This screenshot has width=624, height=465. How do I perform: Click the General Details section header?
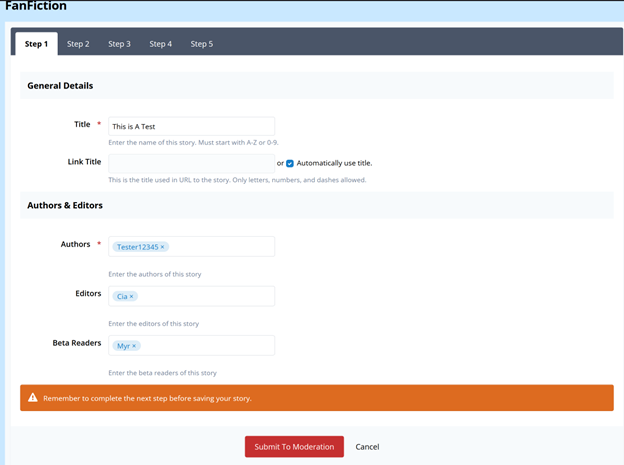pos(60,86)
